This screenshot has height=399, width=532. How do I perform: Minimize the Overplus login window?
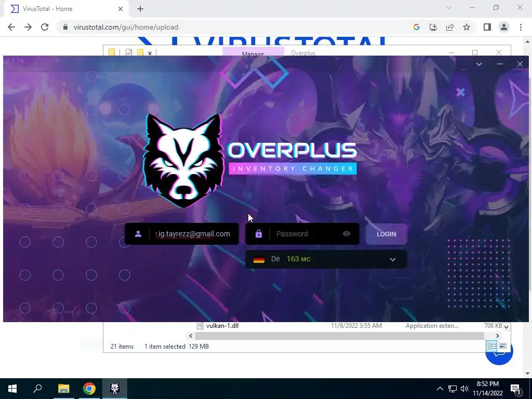coord(499,64)
